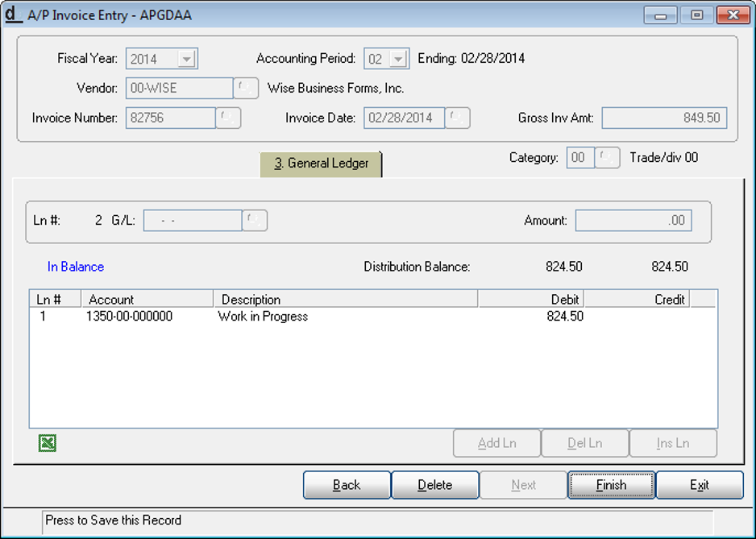Click the Ins Ln button
756x539 pixels.
coord(673,443)
